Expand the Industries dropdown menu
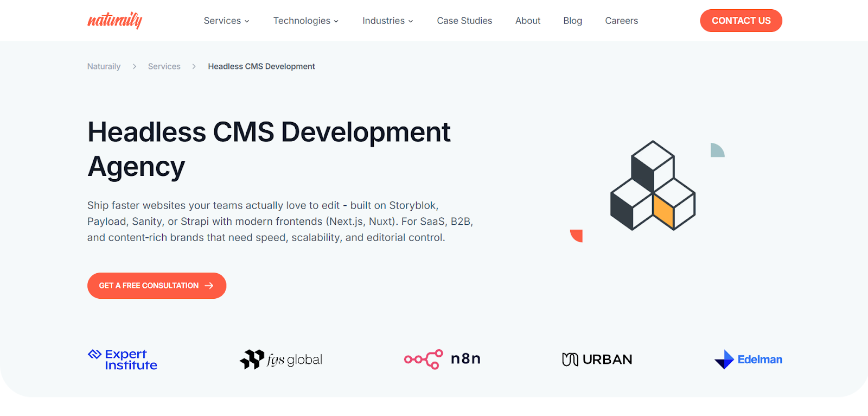 click(x=387, y=21)
